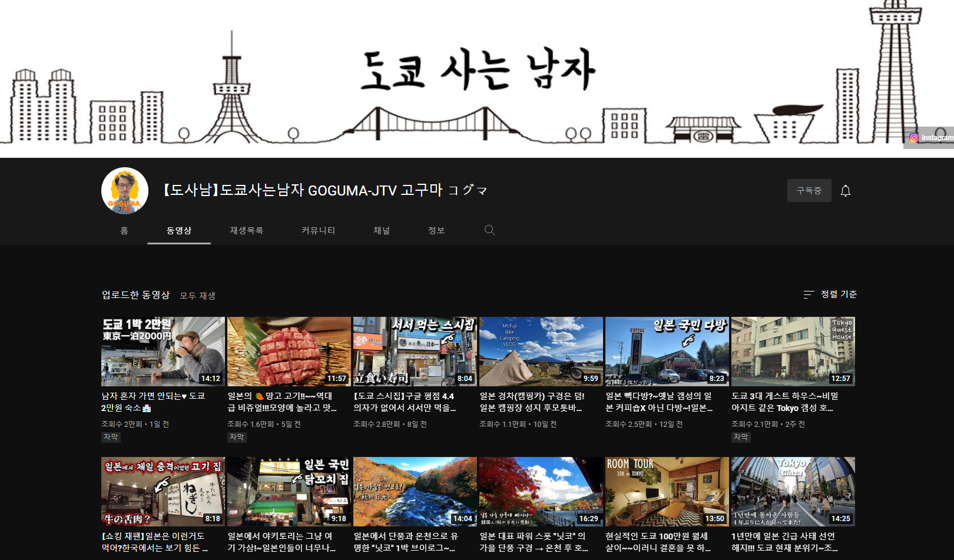
Task: Click the 업로드한 동영상 heading
Action: click(x=135, y=295)
